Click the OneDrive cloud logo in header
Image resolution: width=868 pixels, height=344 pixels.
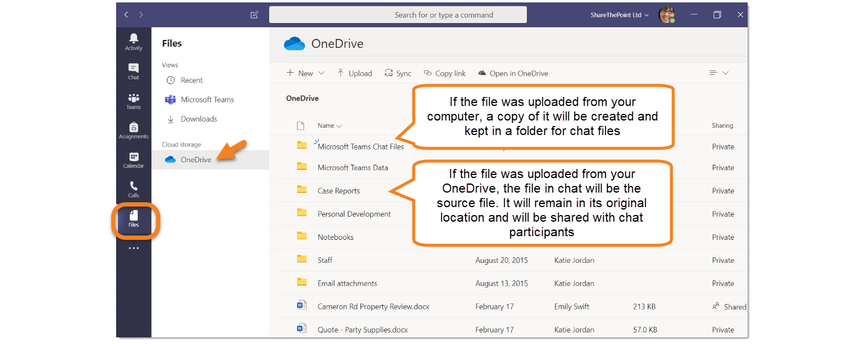(x=295, y=44)
